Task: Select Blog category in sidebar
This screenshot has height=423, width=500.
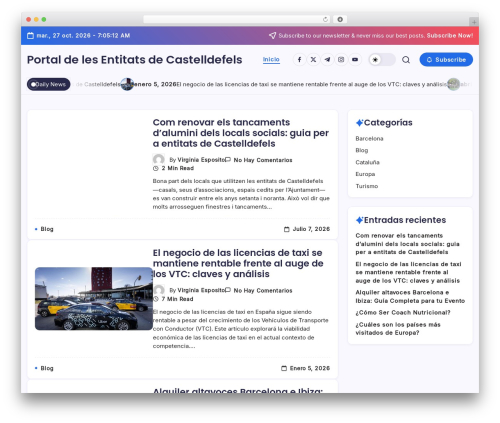Action: pos(362,150)
